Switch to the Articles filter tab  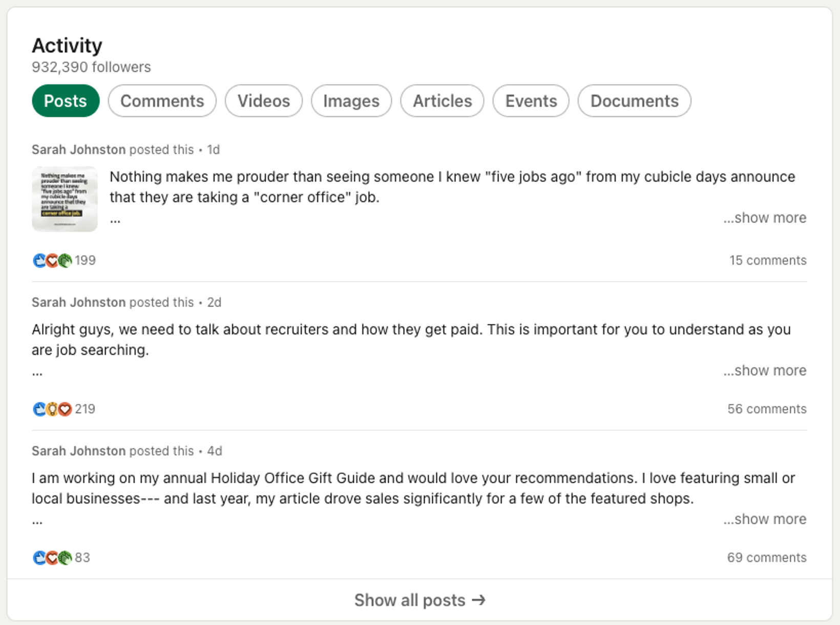point(442,101)
